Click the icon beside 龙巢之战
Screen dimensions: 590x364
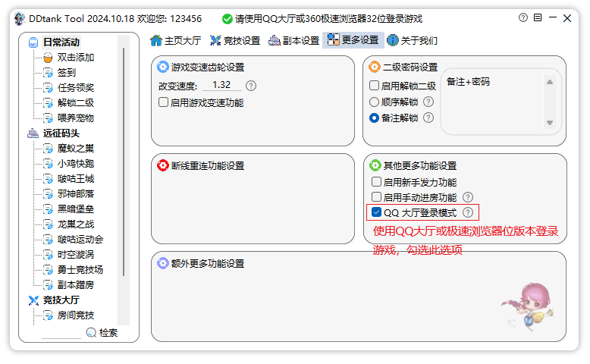click(x=48, y=224)
